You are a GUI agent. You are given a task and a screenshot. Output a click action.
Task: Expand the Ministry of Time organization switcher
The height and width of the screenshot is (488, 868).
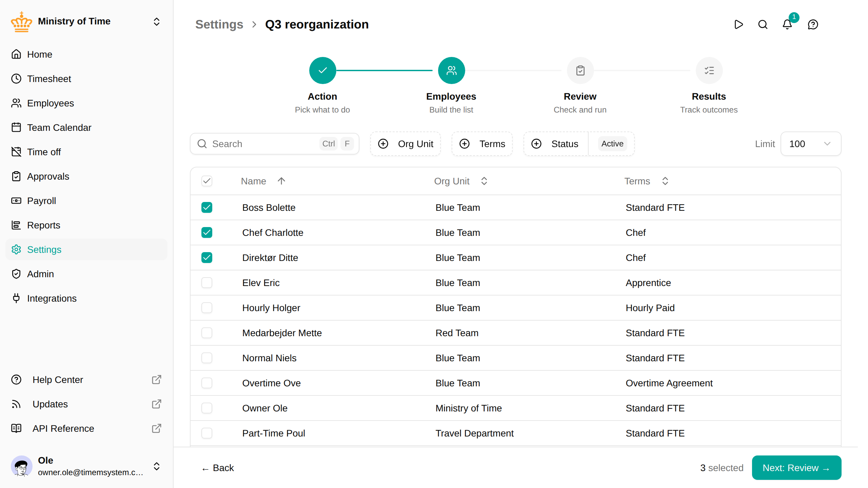[157, 22]
